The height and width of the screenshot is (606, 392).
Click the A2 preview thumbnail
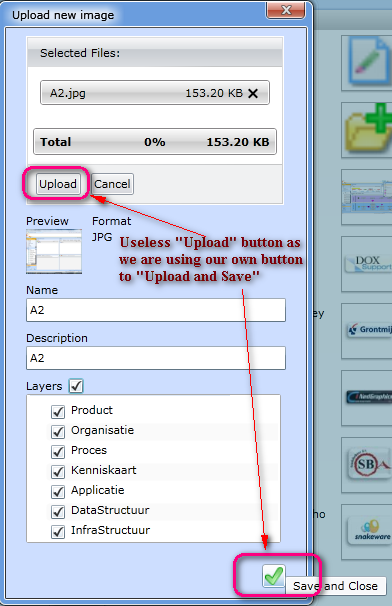(x=54, y=252)
